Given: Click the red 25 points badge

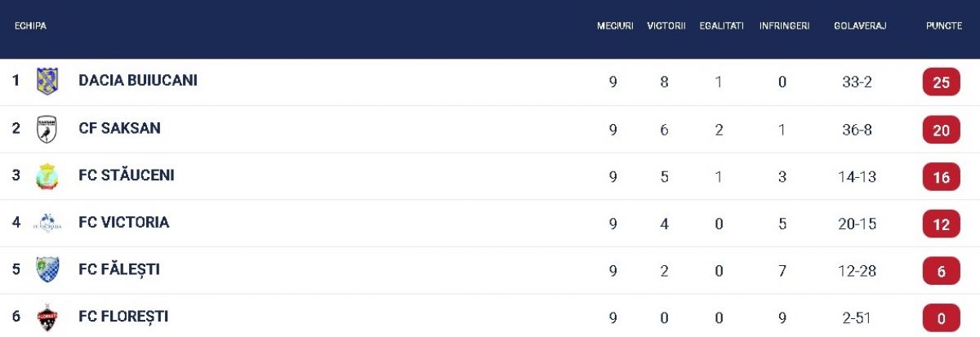Looking at the screenshot, I should (941, 82).
